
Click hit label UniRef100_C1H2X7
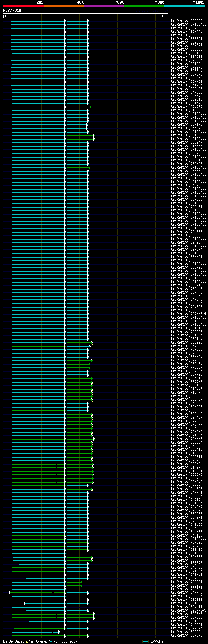187,467
